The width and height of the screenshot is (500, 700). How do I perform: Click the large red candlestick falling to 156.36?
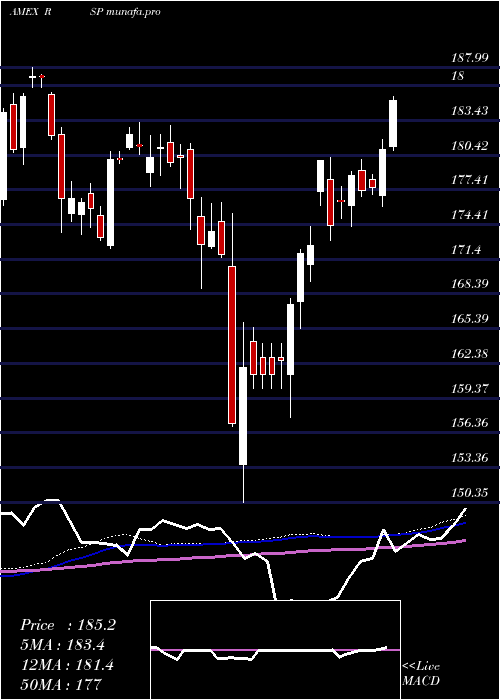click(232, 345)
